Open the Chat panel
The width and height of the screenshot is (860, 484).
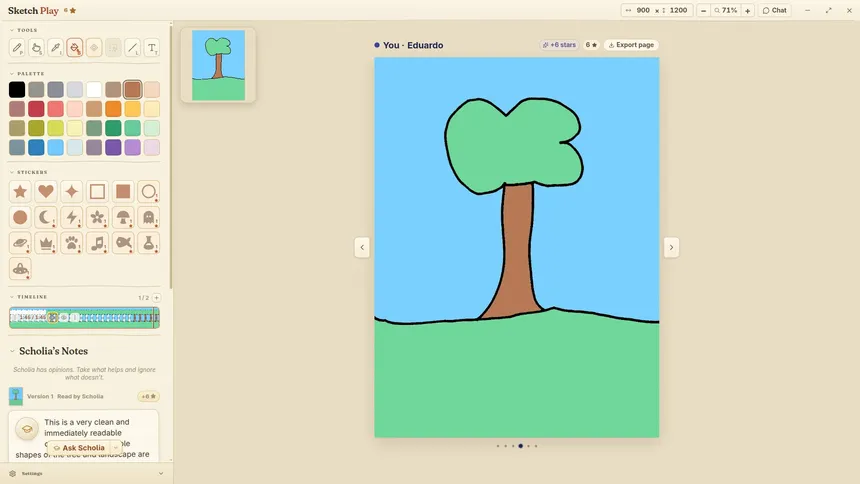coord(774,10)
